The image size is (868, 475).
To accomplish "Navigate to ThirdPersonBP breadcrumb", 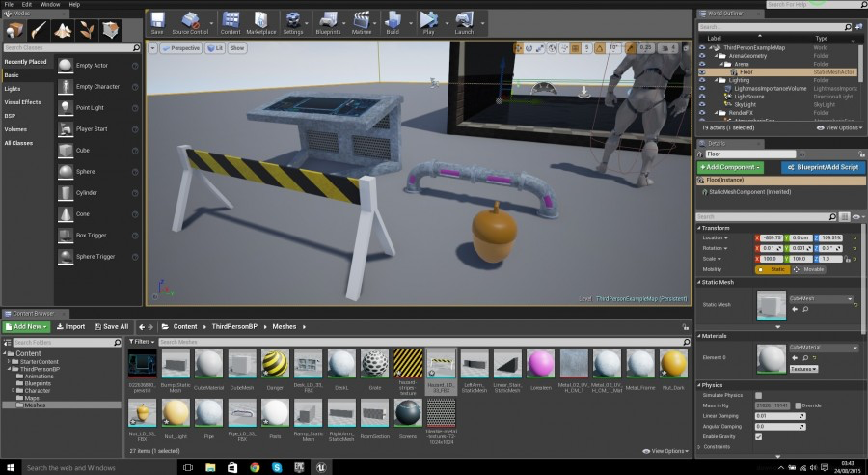I will tap(234, 327).
